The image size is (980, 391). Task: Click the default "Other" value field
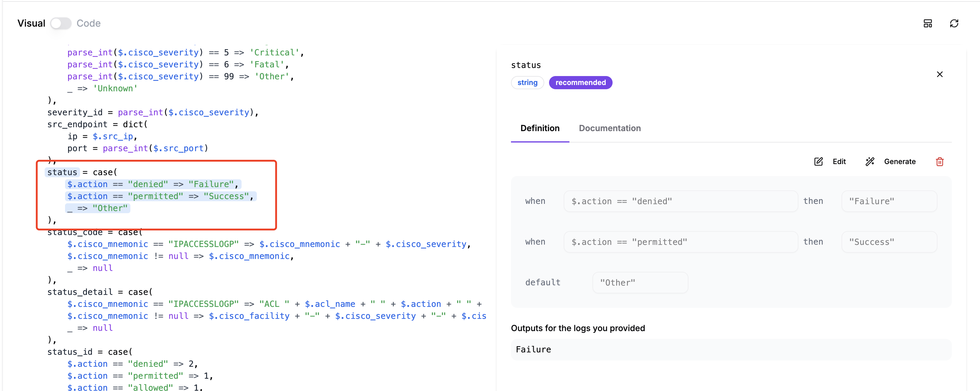[640, 283]
